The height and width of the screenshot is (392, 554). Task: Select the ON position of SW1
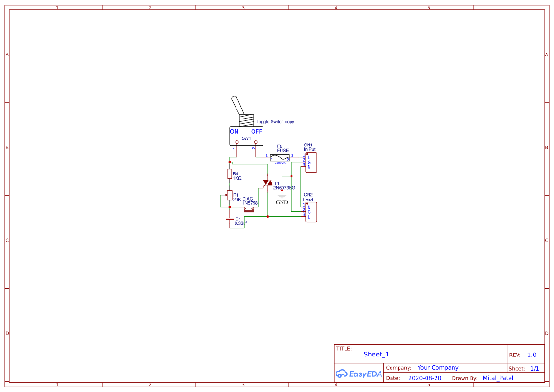click(x=233, y=132)
